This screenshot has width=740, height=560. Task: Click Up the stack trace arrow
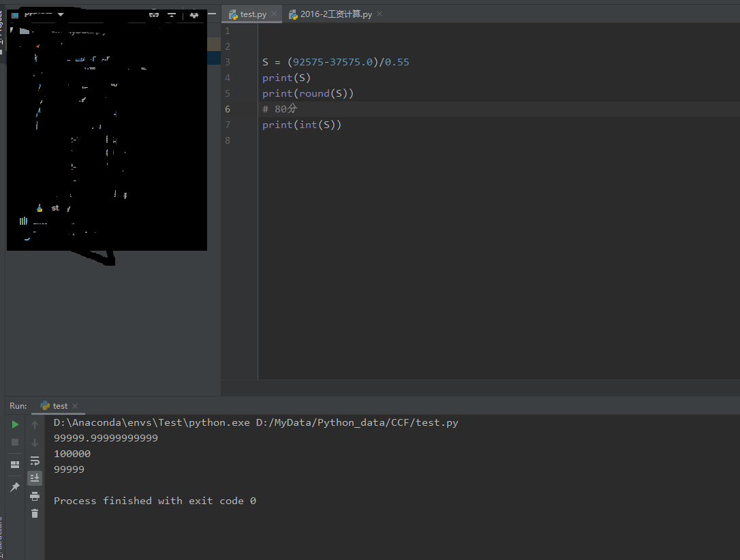tap(35, 425)
